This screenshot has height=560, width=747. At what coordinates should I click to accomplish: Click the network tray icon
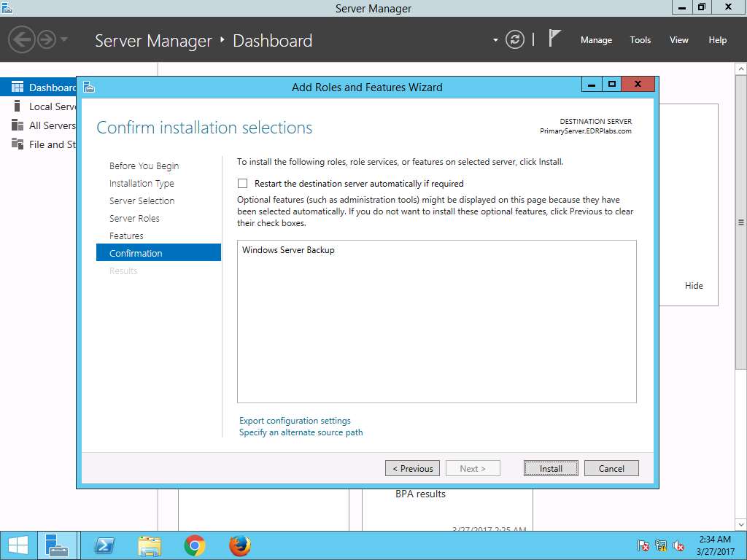661,545
